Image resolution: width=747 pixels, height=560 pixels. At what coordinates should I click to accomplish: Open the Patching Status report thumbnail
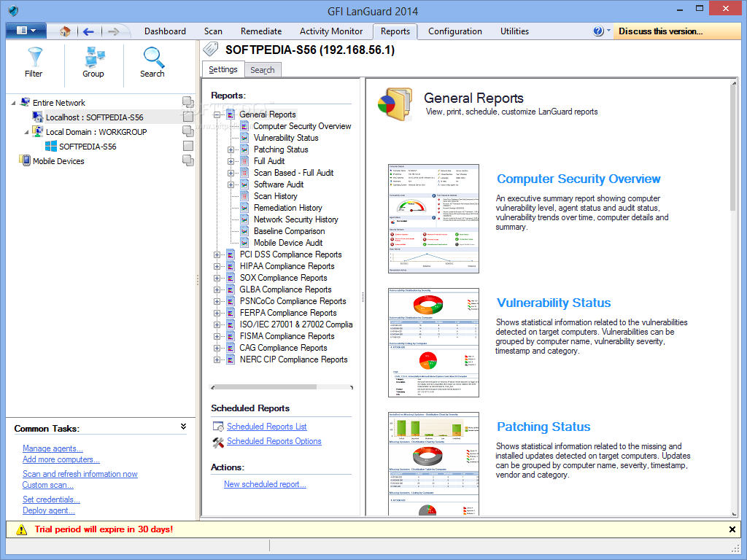[433, 464]
